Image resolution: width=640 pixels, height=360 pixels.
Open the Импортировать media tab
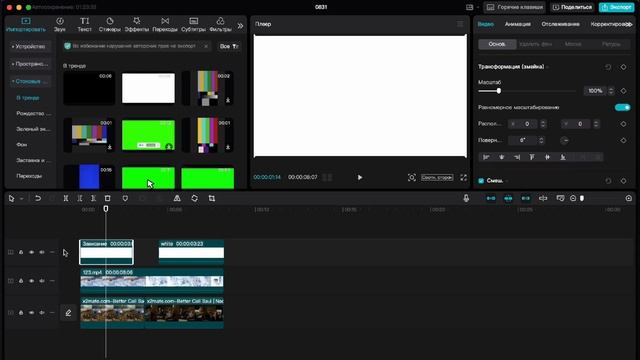(26, 24)
